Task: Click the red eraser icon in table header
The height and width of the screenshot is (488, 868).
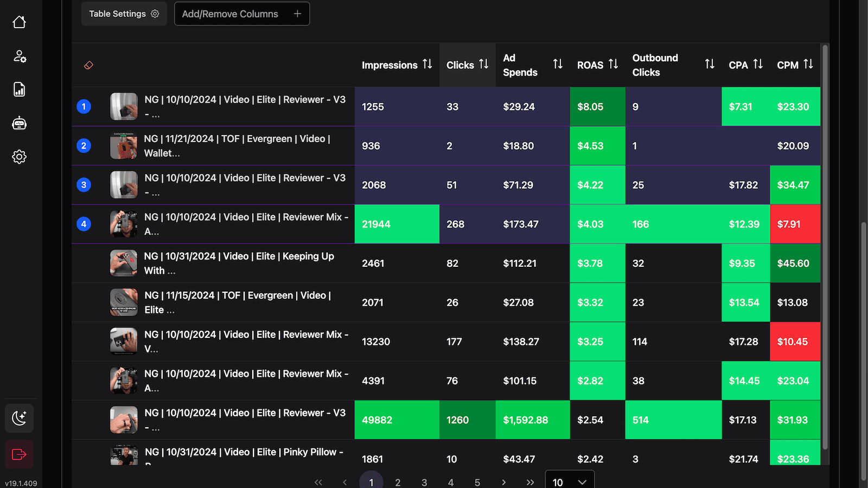Action: click(x=88, y=65)
